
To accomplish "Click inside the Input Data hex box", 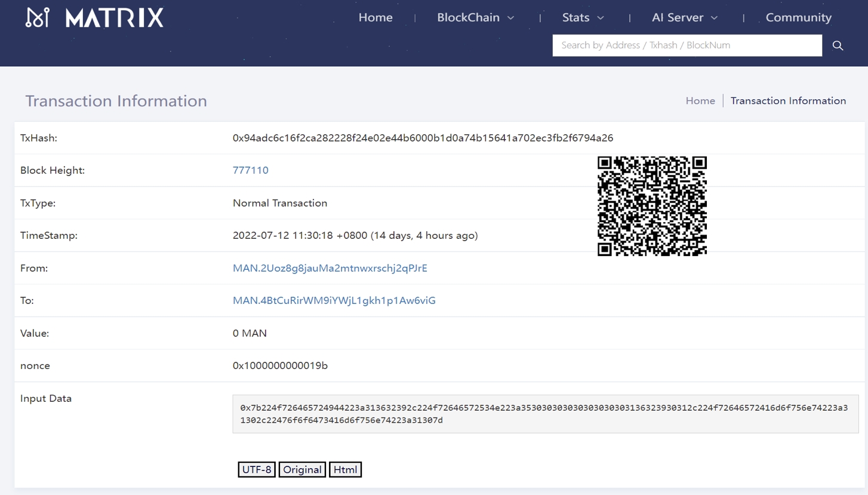I will tap(544, 414).
